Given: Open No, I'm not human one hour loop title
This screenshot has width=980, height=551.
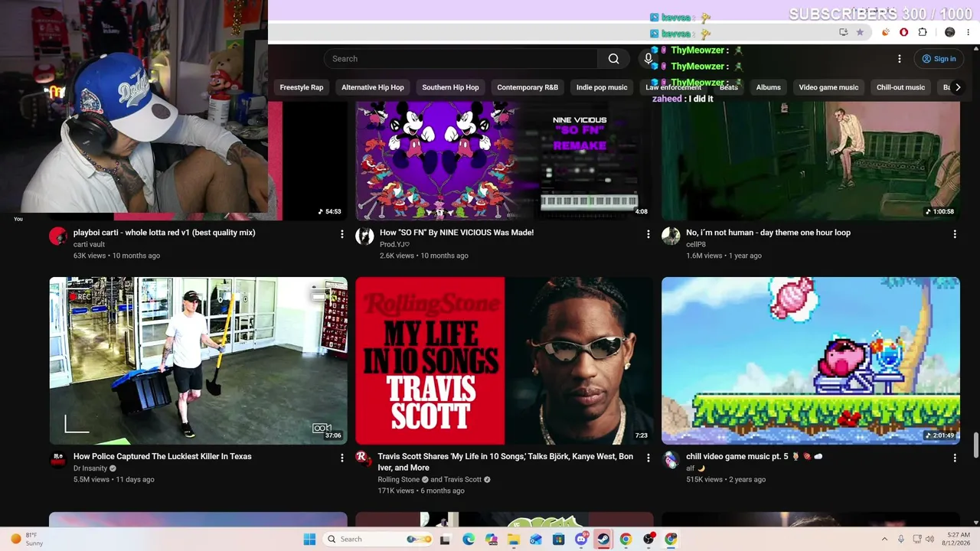Looking at the screenshot, I should point(768,233).
